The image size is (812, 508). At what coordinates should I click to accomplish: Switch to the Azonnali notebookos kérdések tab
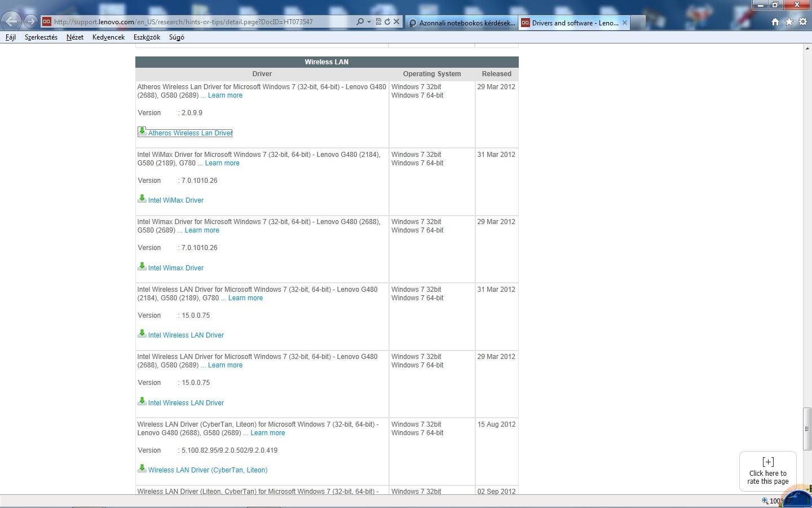pos(462,23)
